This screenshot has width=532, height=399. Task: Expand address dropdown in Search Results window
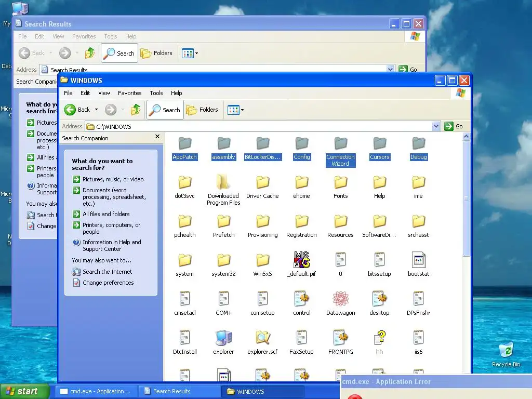coord(390,69)
